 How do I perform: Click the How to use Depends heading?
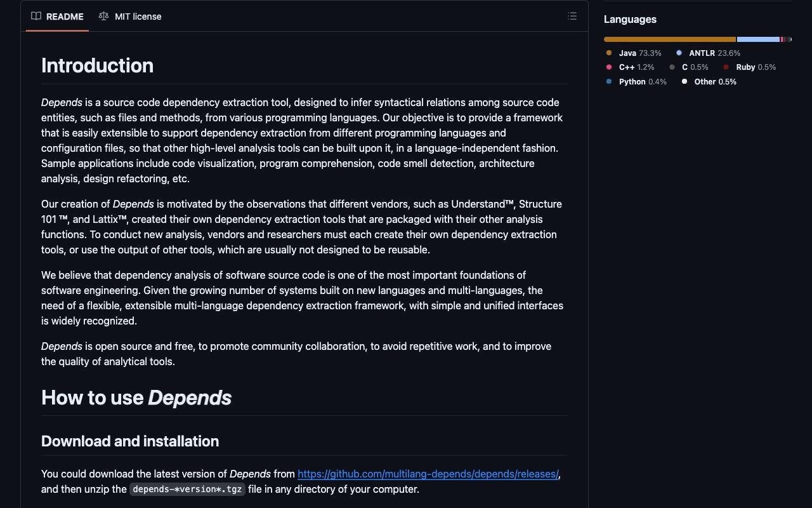coord(136,398)
